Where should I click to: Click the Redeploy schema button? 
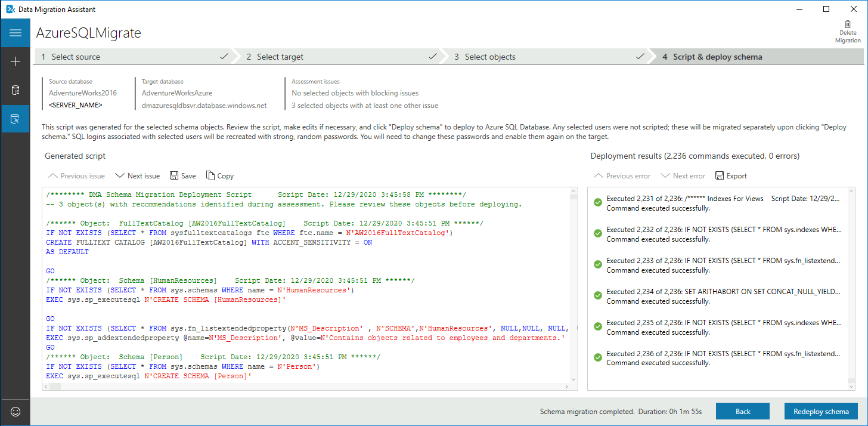pyautogui.click(x=821, y=412)
